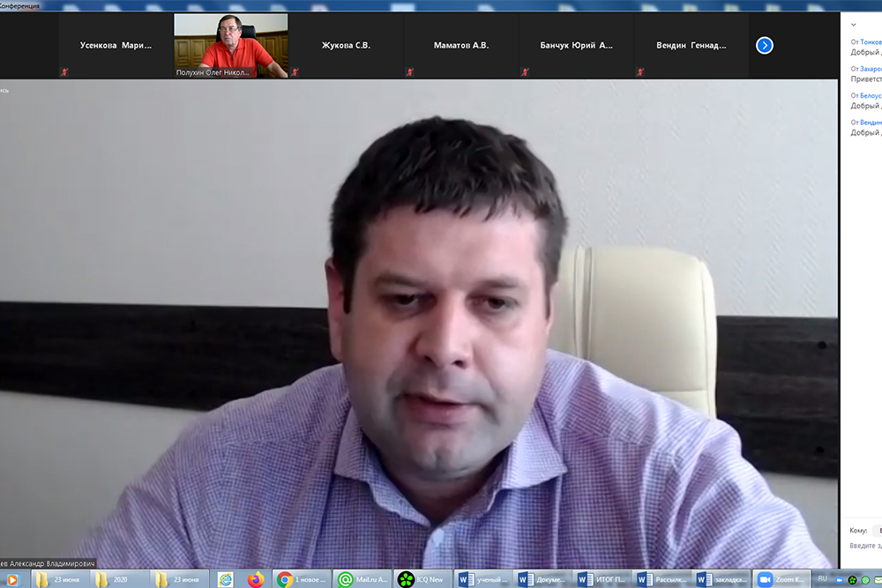This screenshot has width=882, height=588.
Task: Click the muted microphone icon on Усенкова tile
Action: (x=64, y=72)
